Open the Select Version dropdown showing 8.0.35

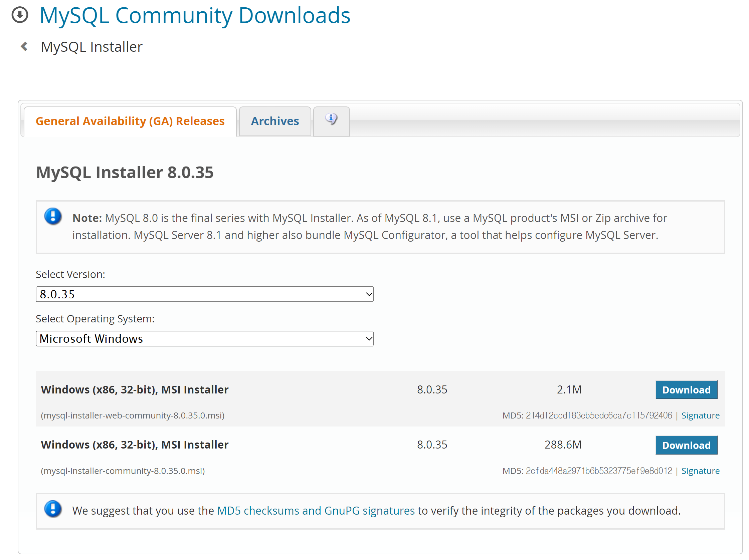coord(204,294)
